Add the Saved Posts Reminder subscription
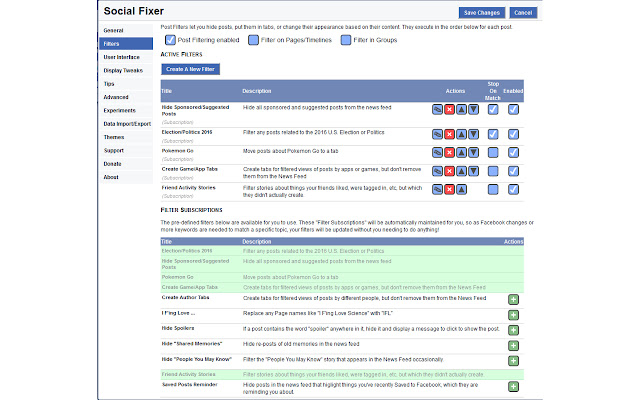The height and width of the screenshot is (400, 640). pyautogui.click(x=513, y=386)
